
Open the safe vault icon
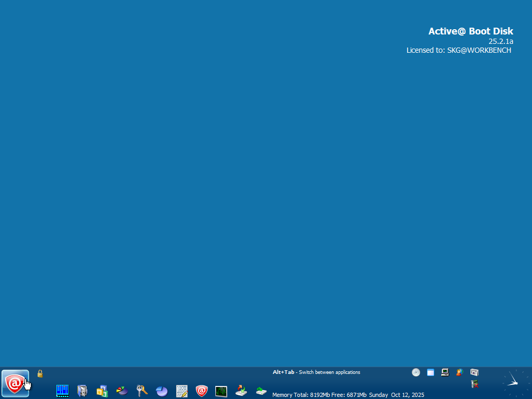(x=82, y=390)
